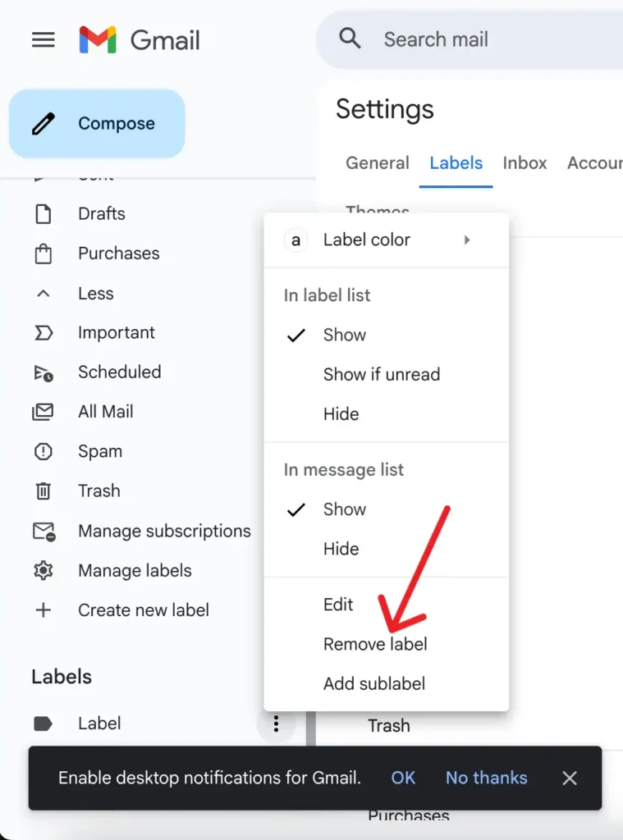Select Hide under In message list
The image size is (623, 840).
(341, 549)
